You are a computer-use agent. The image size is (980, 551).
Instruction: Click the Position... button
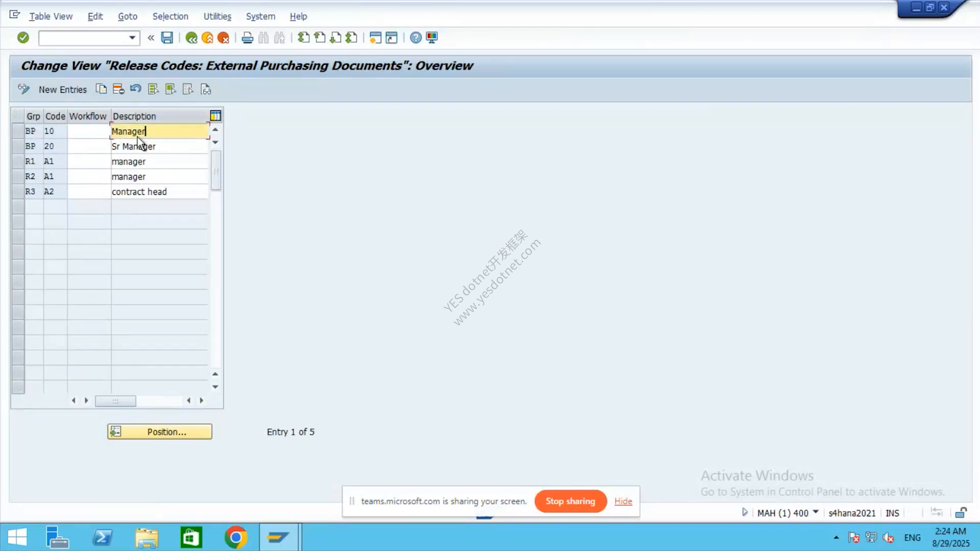pyautogui.click(x=160, y=432)
